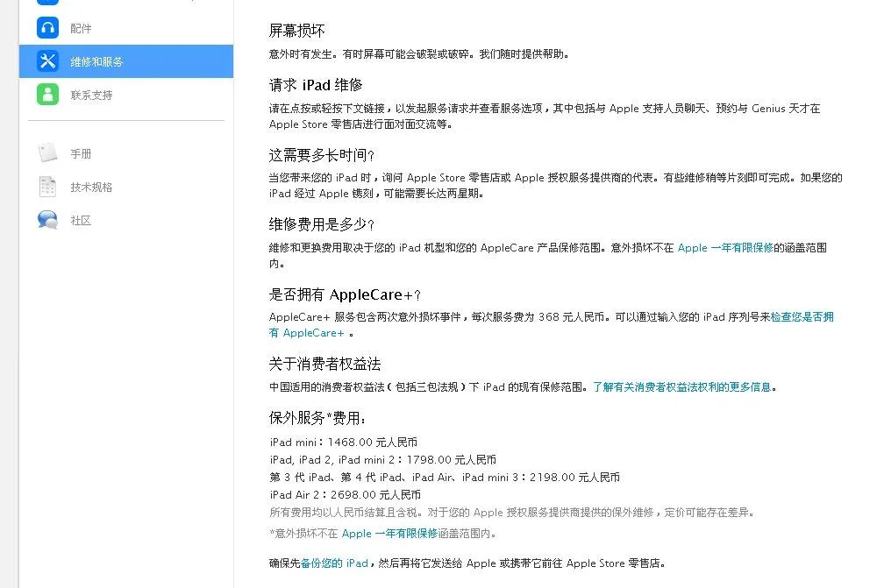
Task: Select the 维修和服务 highlighted sidebar entry
Action: pos(96,60)
